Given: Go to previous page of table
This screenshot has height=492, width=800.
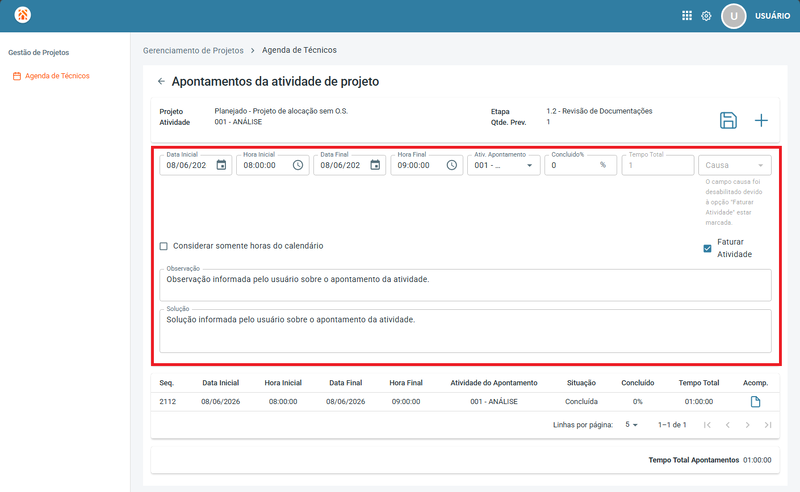Looking at the screenshot, I should point(728,425).
